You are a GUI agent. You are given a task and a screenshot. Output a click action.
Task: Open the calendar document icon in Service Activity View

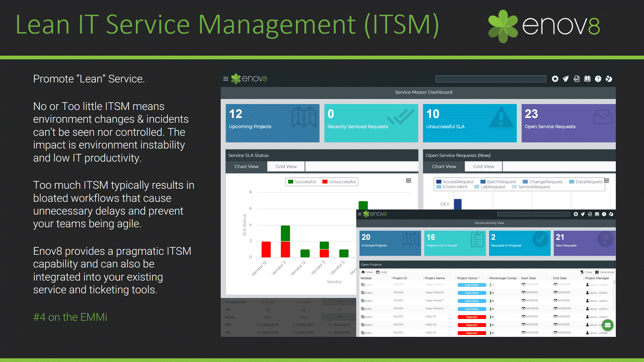(590, 214)
